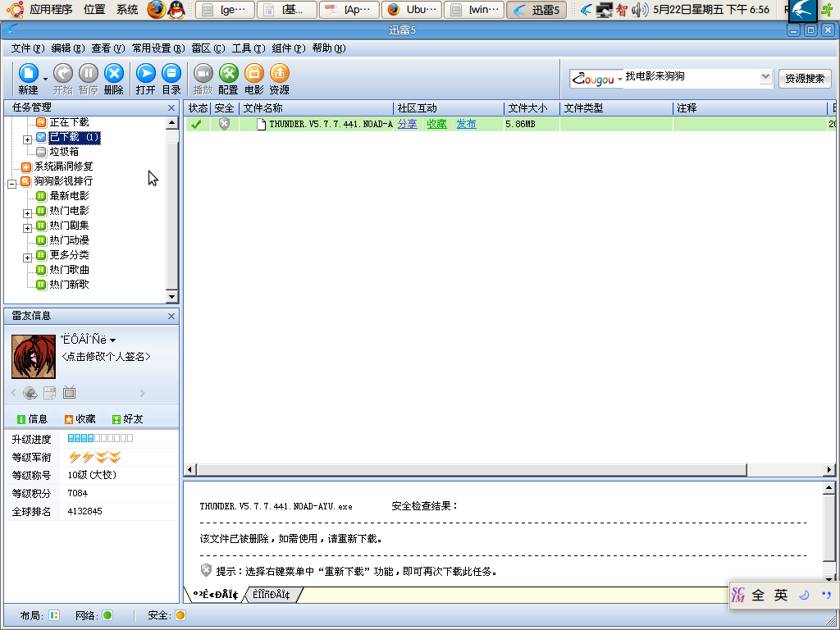Close the 雷友信息 panel
Image resolution: width=840 pixels, height=630 pixels.
171,316
